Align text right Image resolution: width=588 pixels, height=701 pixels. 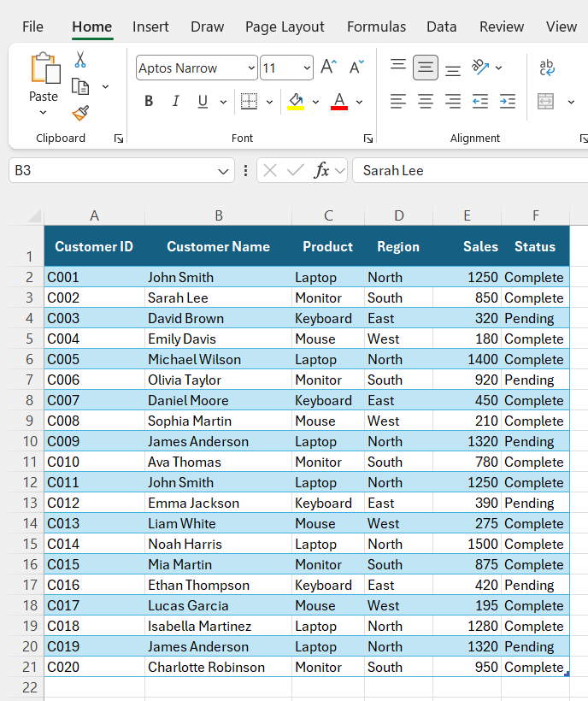453,102
